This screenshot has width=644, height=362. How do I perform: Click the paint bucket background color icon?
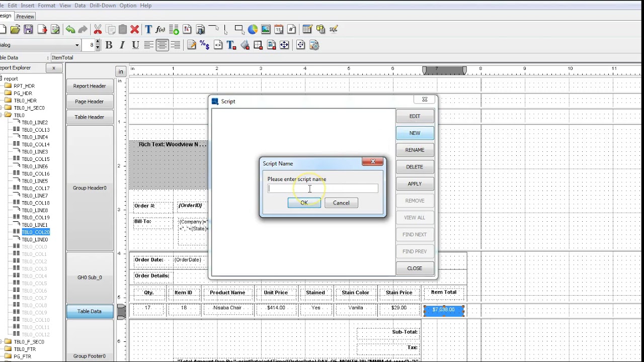click(245, 45)
